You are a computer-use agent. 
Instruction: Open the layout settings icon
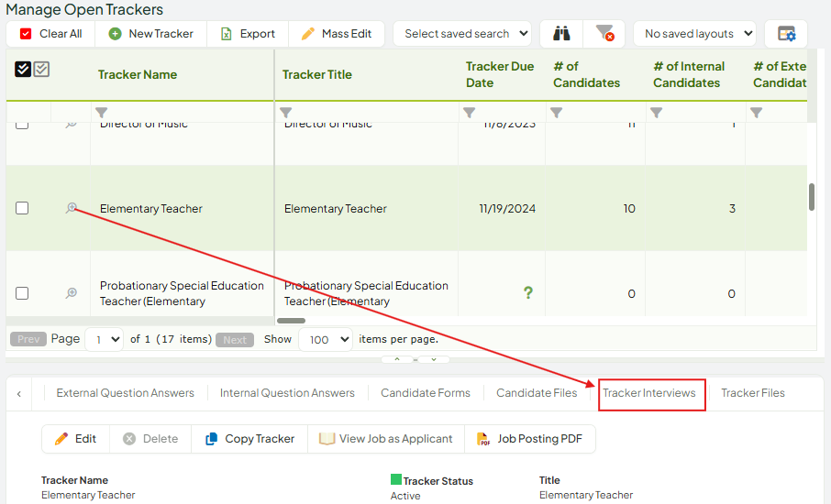(x=786, y=34)
